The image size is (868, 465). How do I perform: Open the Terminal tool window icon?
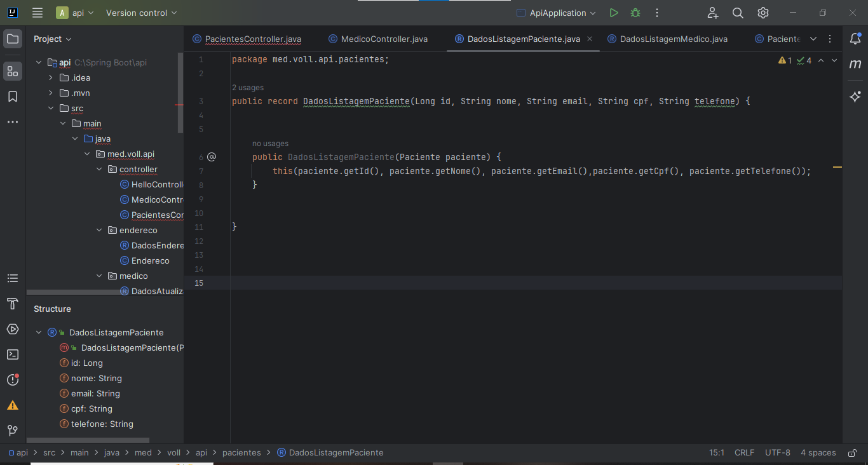pos(13,354)
